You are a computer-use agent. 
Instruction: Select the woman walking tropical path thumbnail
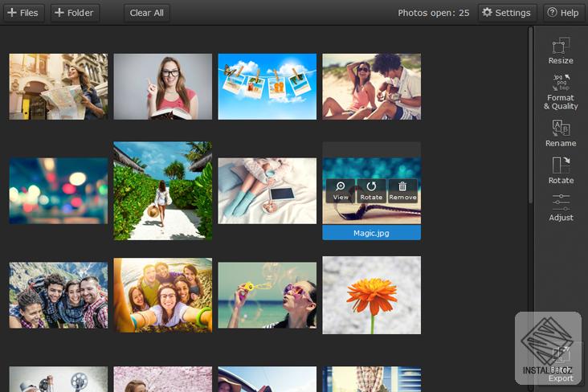163,191
